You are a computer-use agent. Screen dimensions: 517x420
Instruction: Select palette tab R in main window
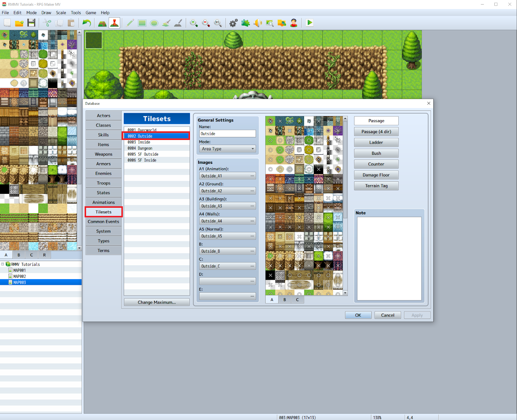44,255
